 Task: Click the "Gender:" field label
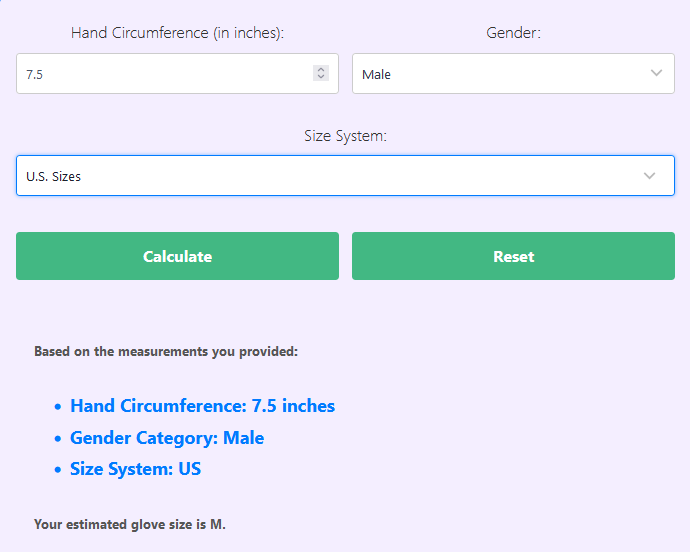click(x=513, y=33)
